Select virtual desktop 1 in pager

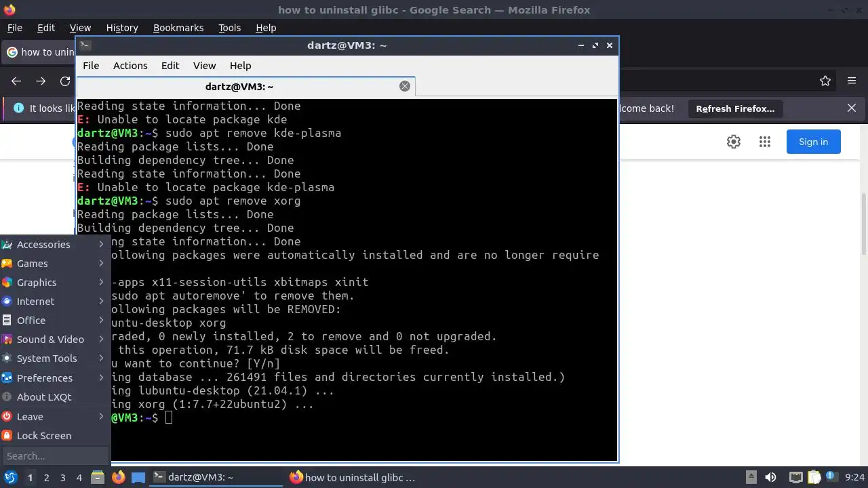pyautogui.click(x=30, y=478)
